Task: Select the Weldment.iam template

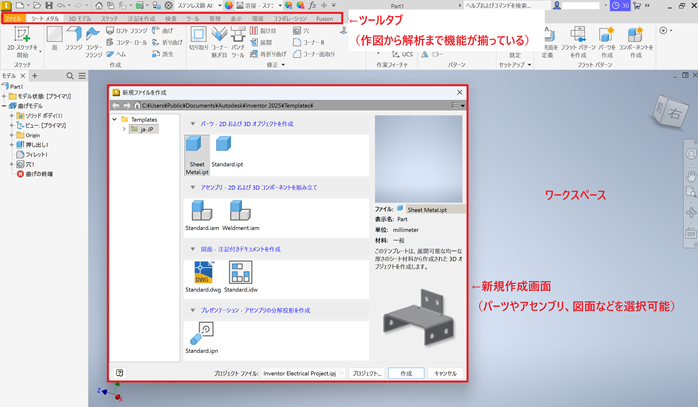Action: point(241,216)
